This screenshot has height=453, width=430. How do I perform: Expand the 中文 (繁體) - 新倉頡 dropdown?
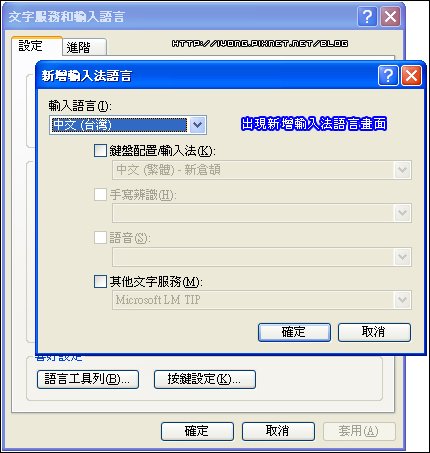(x=402, y=170)
